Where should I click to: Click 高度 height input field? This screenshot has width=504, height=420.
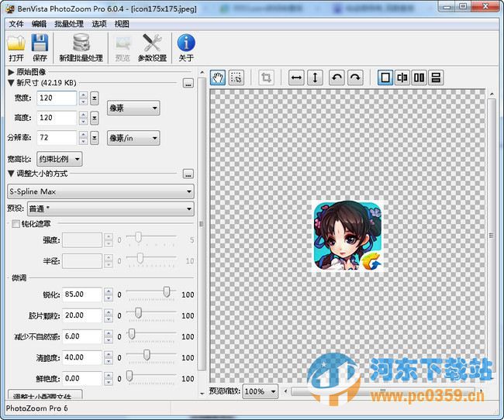57,118
